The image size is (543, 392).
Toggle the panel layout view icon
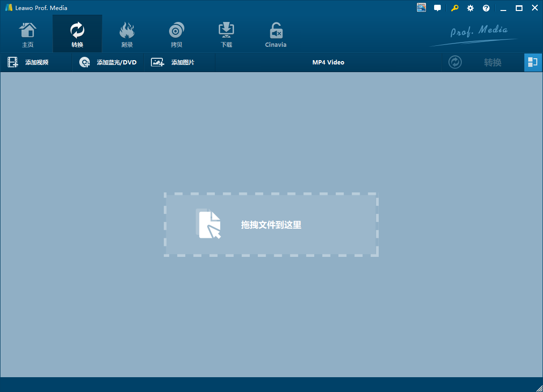(532, 63)
